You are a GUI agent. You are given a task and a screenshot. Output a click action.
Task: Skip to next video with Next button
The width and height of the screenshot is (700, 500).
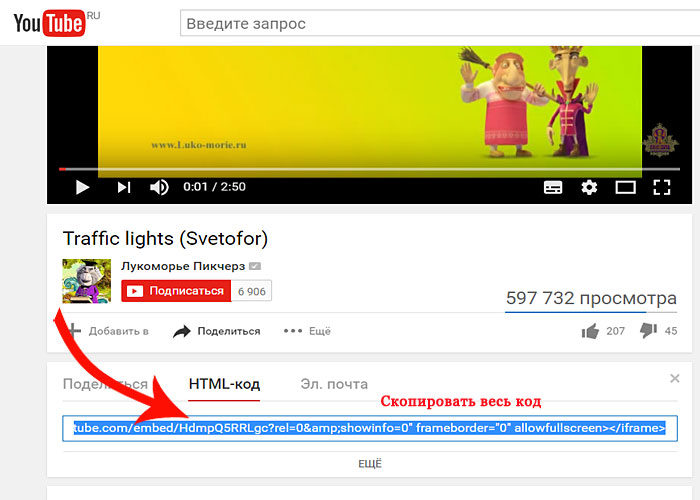point(124,187)
